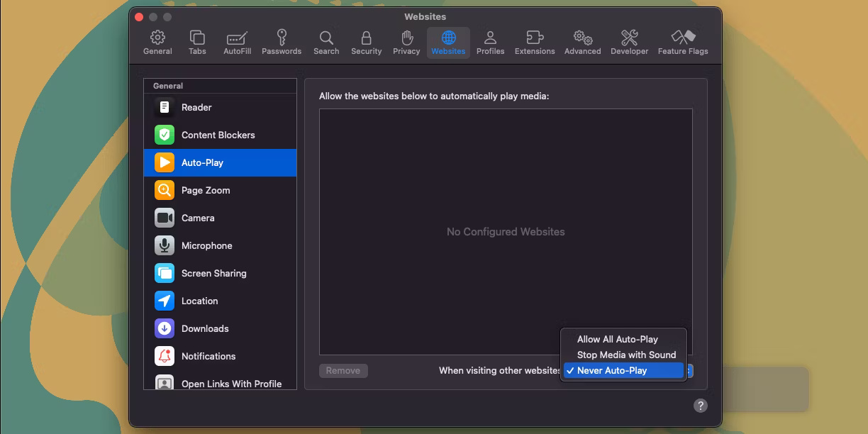Screen dimensions: 868x434
Task: Switch to the Privacy settings icon
Action: point(406,41)
